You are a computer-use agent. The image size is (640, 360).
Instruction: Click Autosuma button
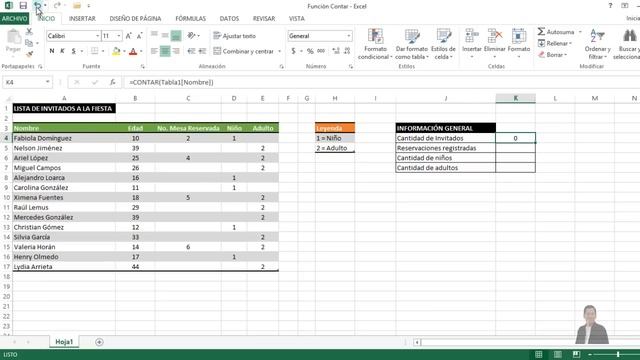556,32
